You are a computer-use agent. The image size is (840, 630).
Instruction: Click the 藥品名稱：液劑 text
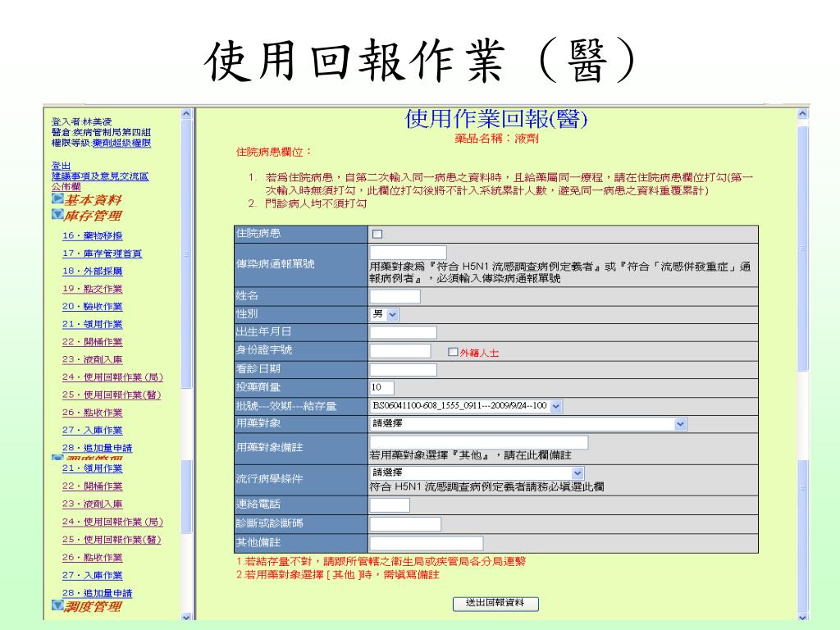point(496,139)
